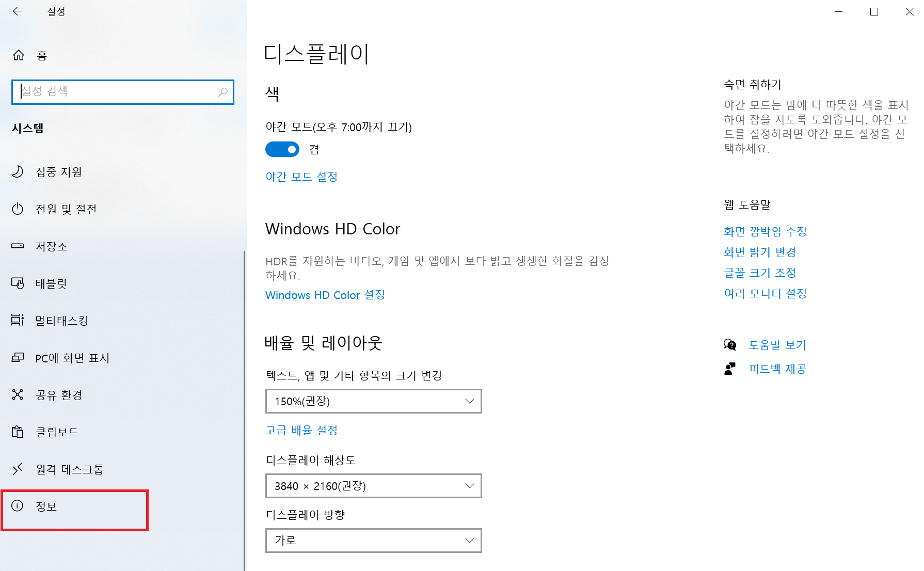The width and height of the screenshot is (924, 571).
Task: Expand the 3840 × 2160 resolution dropdown
Action: [x=373, y=486]
